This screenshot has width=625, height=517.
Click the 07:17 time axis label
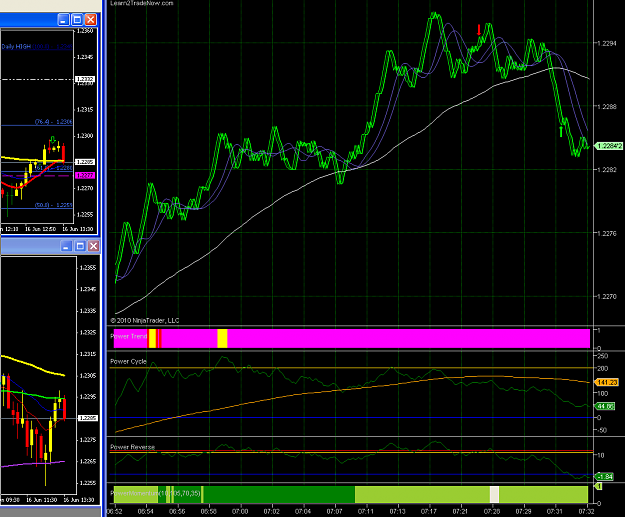point(428,511)
